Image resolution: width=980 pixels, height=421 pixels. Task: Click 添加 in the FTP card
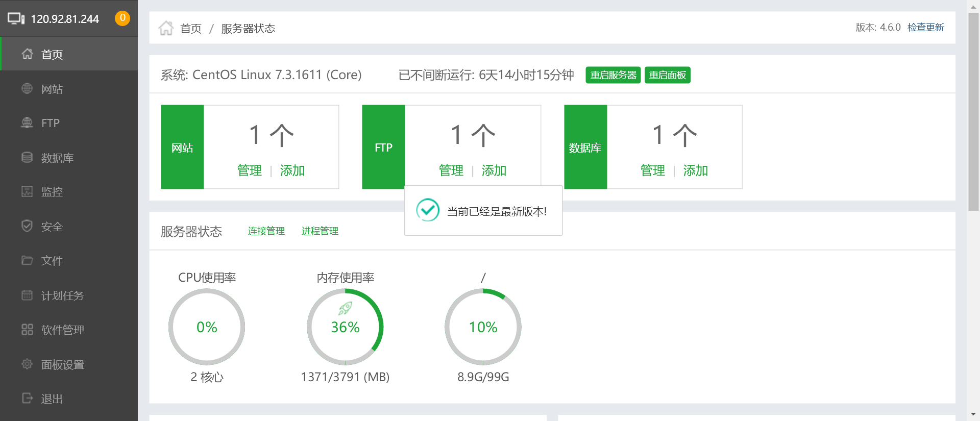point(494,170)
